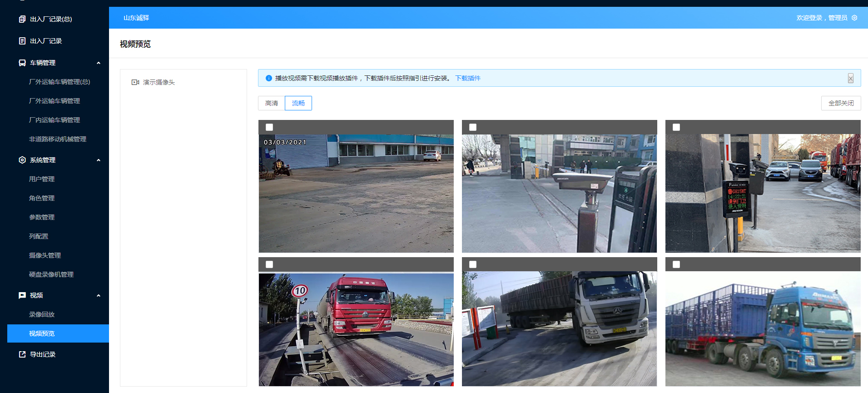
Task: Collapse the 视频 menu group
Action: click(x=99, y=295)
